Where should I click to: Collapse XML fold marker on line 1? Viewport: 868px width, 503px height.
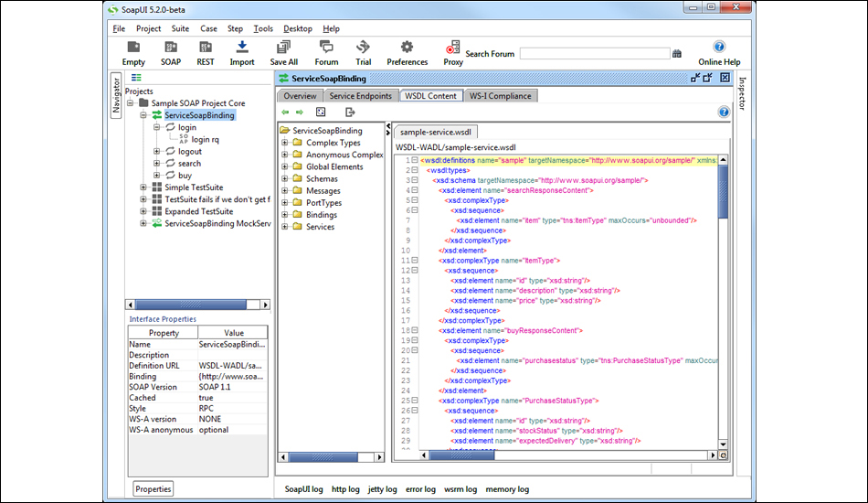(x=415, y=160)
